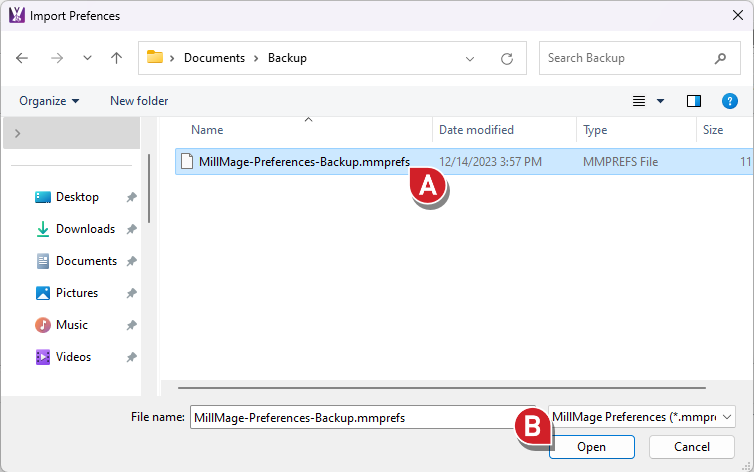Open Videos folder in sidebar
Screen dimensions: 754x472
[x=73, y=357]
